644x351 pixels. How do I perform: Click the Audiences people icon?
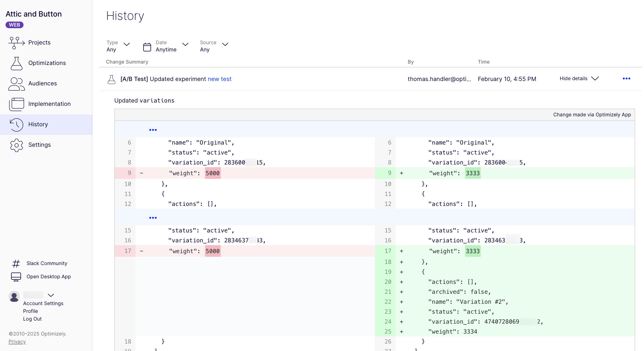click(x=16, y=84)
